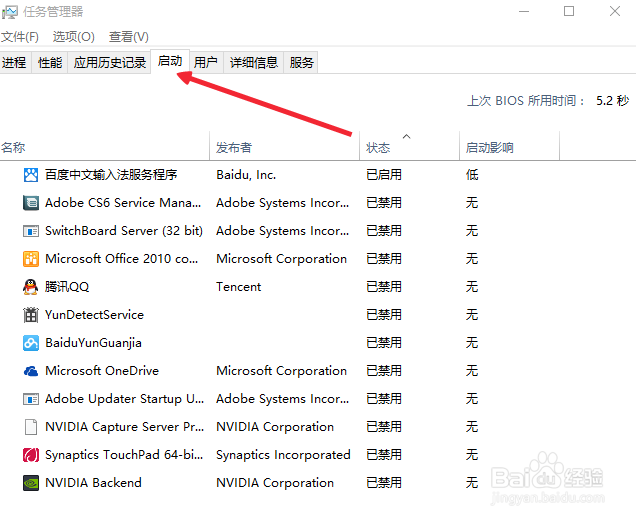Viewport: 640px width, 520px height.
Task: Sort by the 启动影响 column header
Action: coord(509,147)
